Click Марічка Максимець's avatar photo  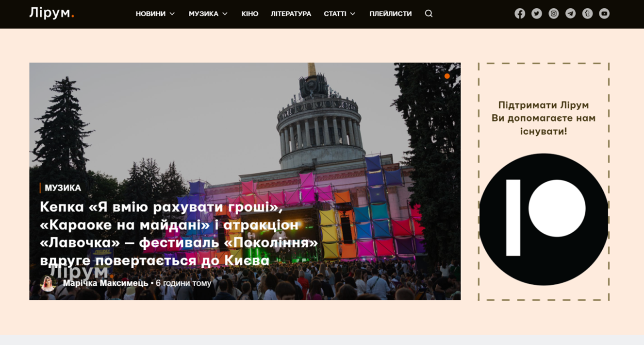(48, 283)
